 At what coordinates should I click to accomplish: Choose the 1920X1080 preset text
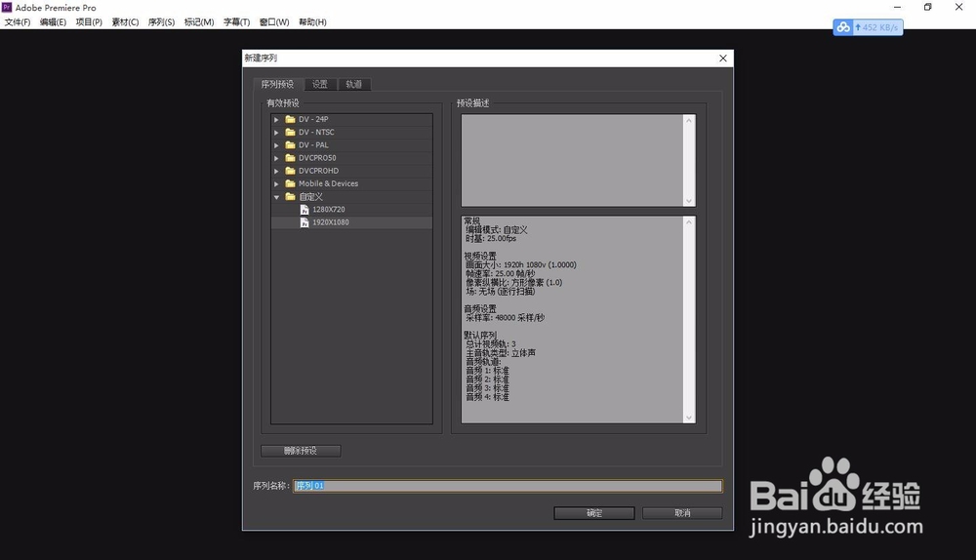click(x=331, y=222)
